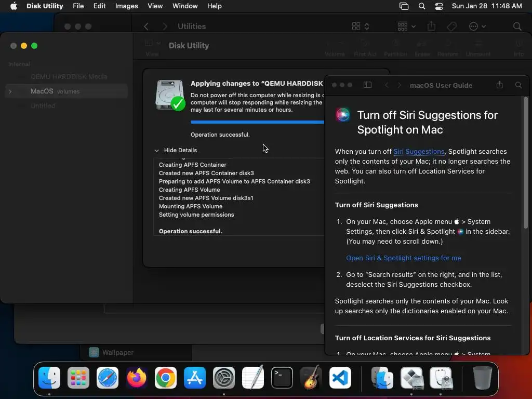Image resolution: width=532 pixels, height=399 pixels.
Task: Open System Settings from the Dock
Action: tap(224, 378)
